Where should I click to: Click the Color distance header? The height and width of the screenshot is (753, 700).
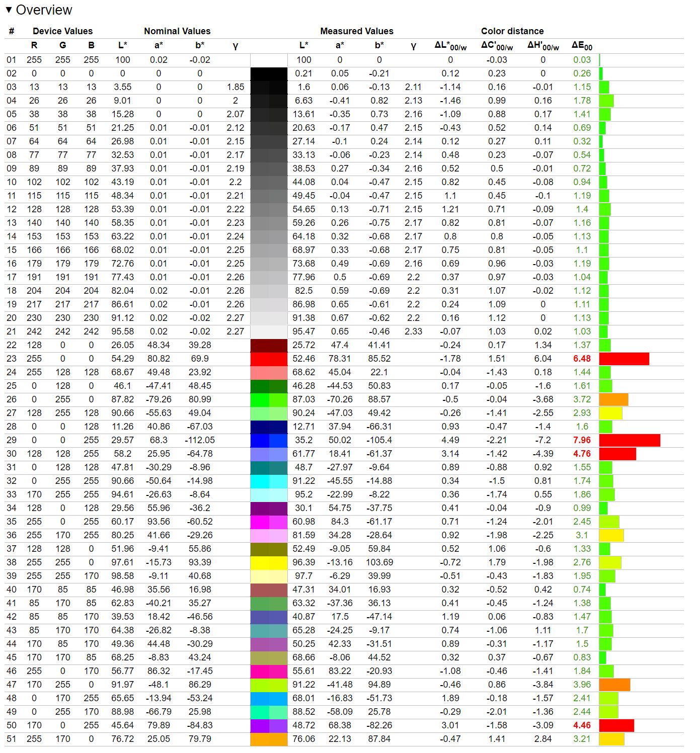click(x=512, y=31)
